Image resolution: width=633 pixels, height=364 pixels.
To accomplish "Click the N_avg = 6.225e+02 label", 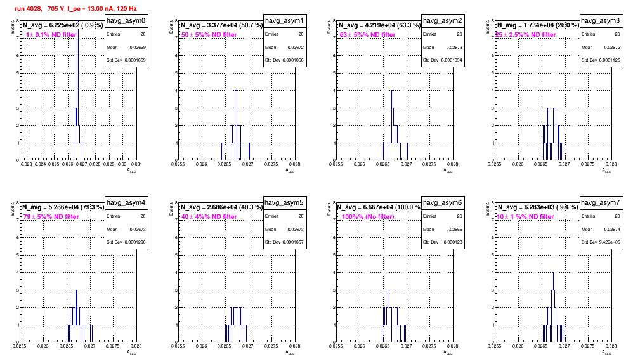I will point(63,25).
